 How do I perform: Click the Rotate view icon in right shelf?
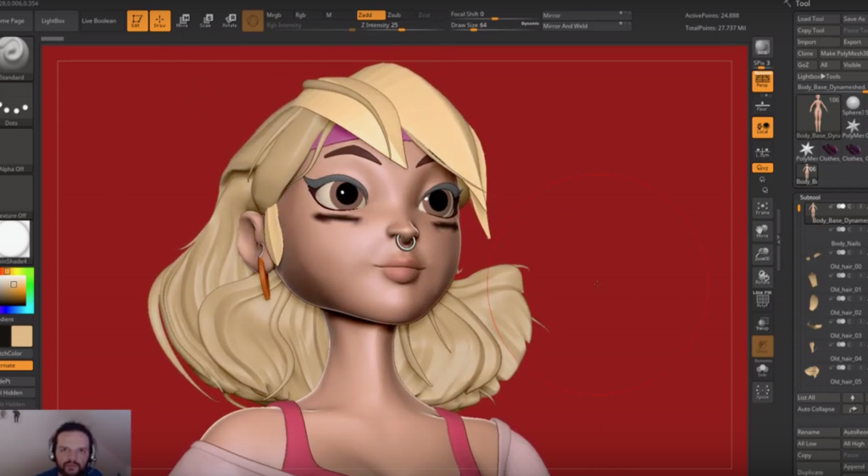[x=762, y=277]
